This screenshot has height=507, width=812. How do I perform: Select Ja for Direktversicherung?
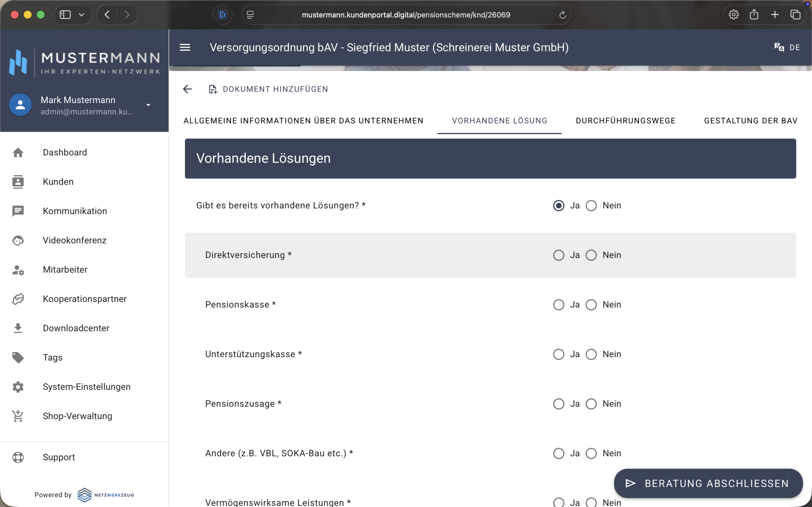559,255
